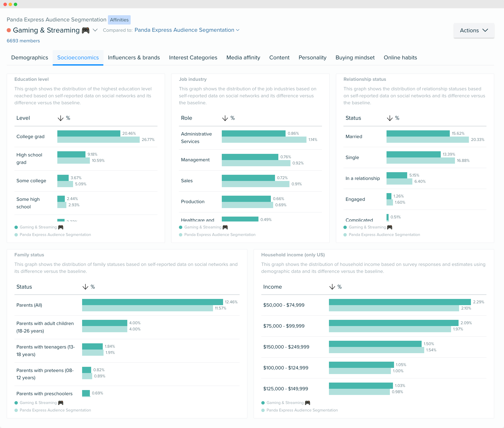Click the Production role label
This screenshot has width=504, height=428.
(193, 202)
